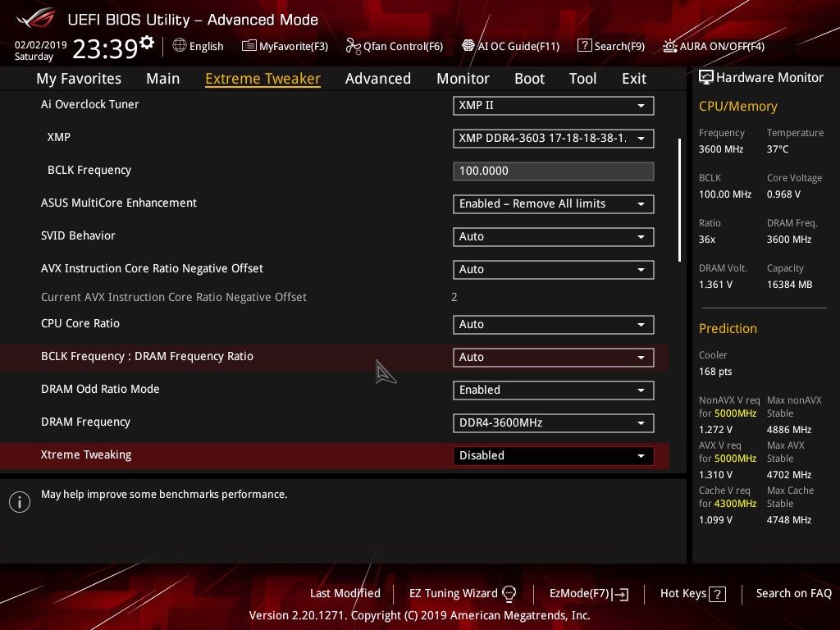Image resolution: width=840 pixels, height=630 pixels.
Task: Open Search(F9)
Action: (611, 46)
